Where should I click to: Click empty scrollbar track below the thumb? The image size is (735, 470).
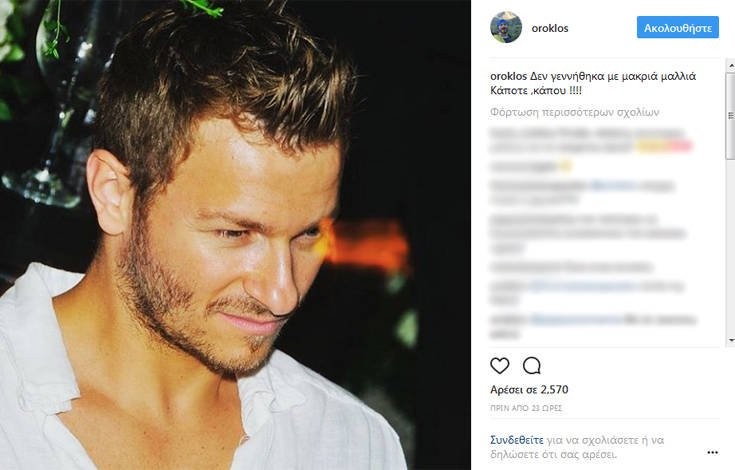(730, 246)
